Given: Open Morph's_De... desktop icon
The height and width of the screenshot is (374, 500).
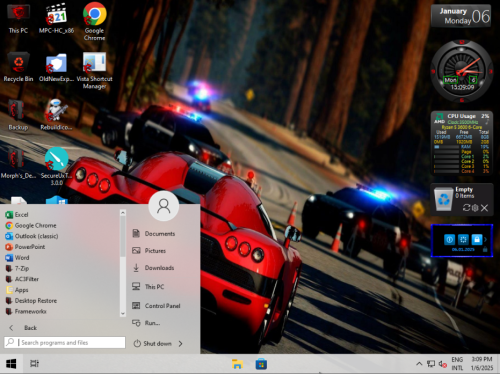Looking at the screenshot, I should (x=18, y=163).
